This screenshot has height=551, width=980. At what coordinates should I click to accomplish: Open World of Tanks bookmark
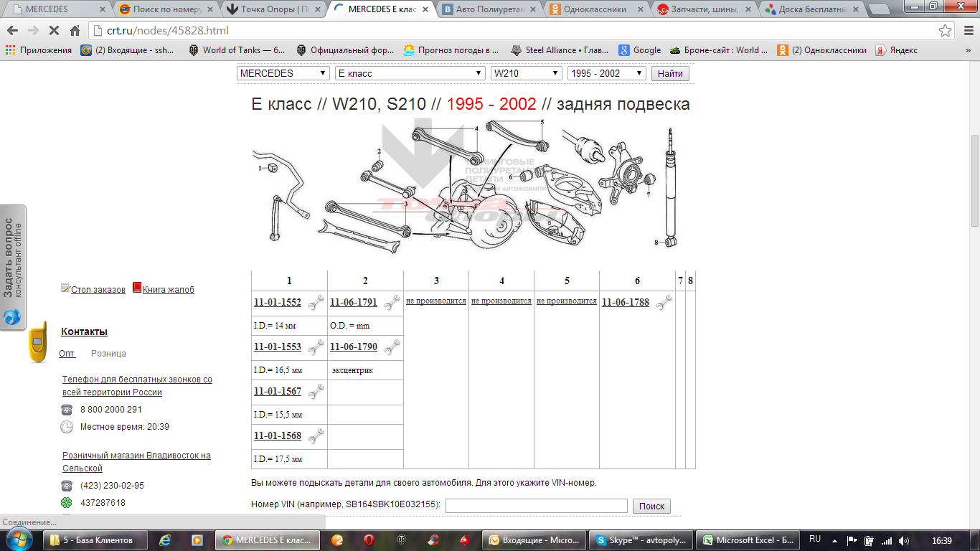[x=237, y=50]
